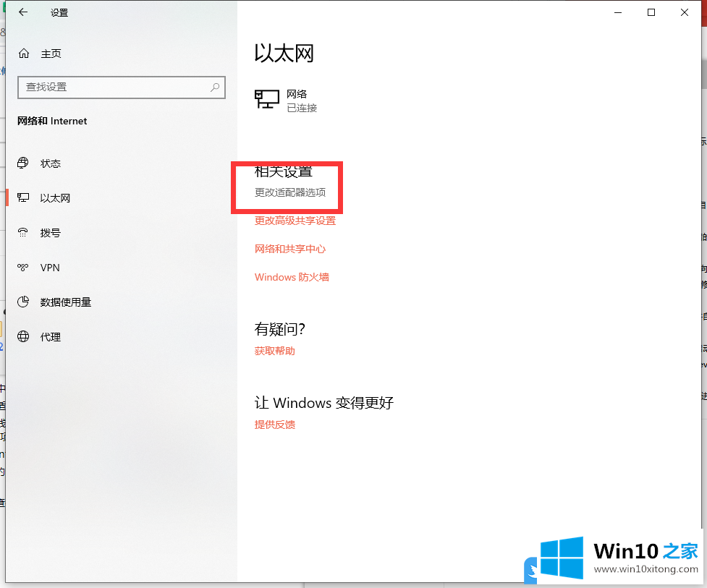Image resolution: width=707 pixels, height=588 pixels.
Task: Go to 主页 (Home) in the sidebar
Action: pos(51,54)
